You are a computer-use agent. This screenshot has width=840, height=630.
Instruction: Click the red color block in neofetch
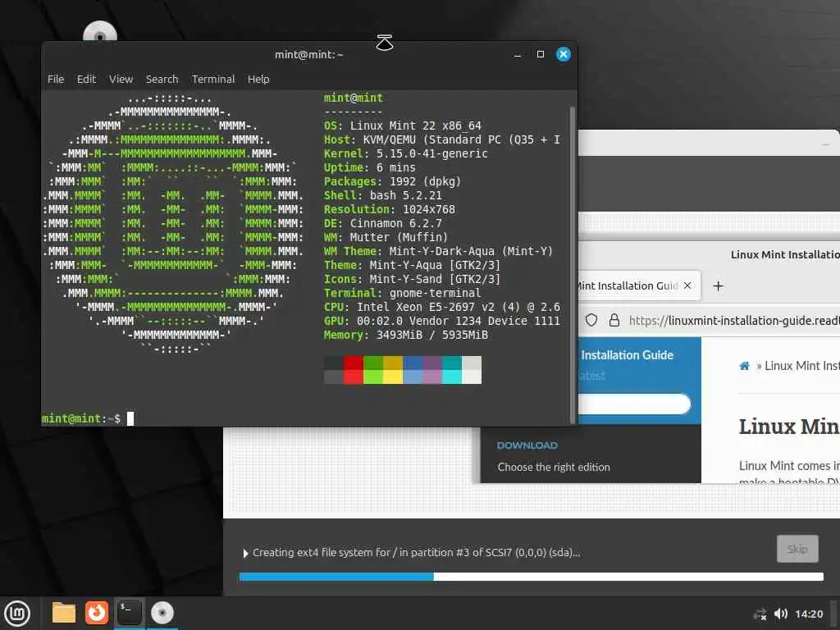(353, 370)
